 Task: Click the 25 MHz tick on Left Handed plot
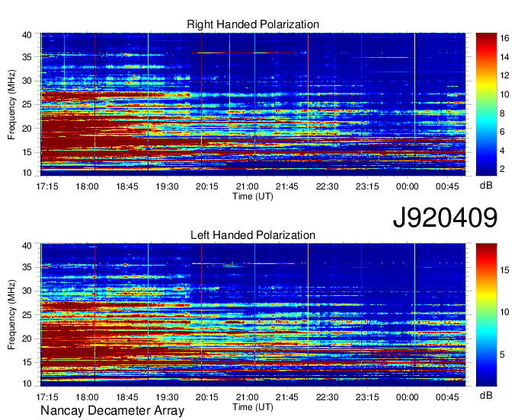[x=27, y=315]
